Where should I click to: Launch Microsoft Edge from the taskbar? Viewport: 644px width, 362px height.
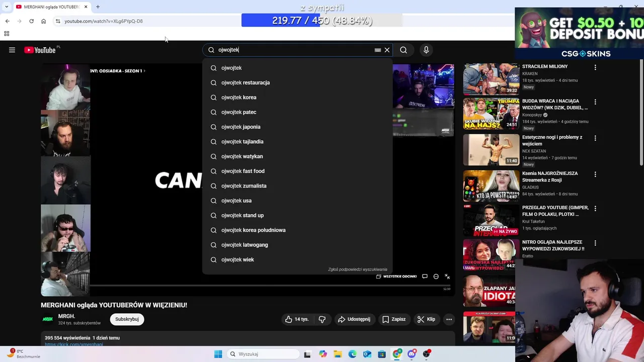pyautogui.click(x=352, y=354)
